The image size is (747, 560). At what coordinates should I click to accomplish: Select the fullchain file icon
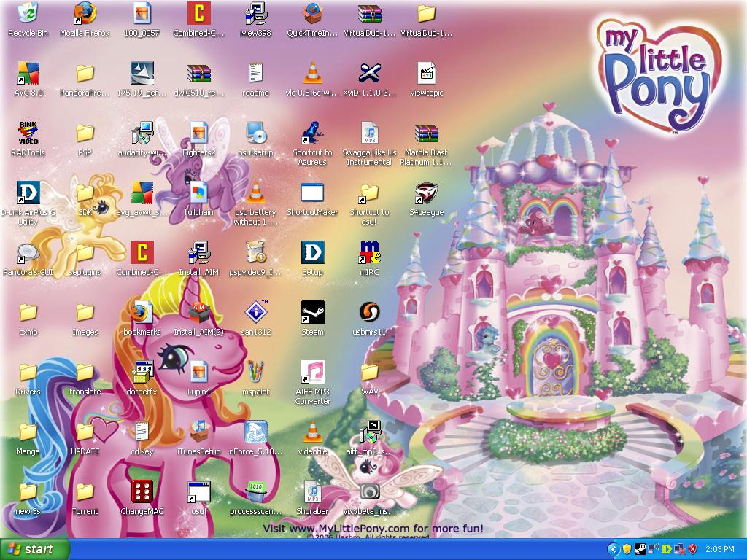[198, 193]
